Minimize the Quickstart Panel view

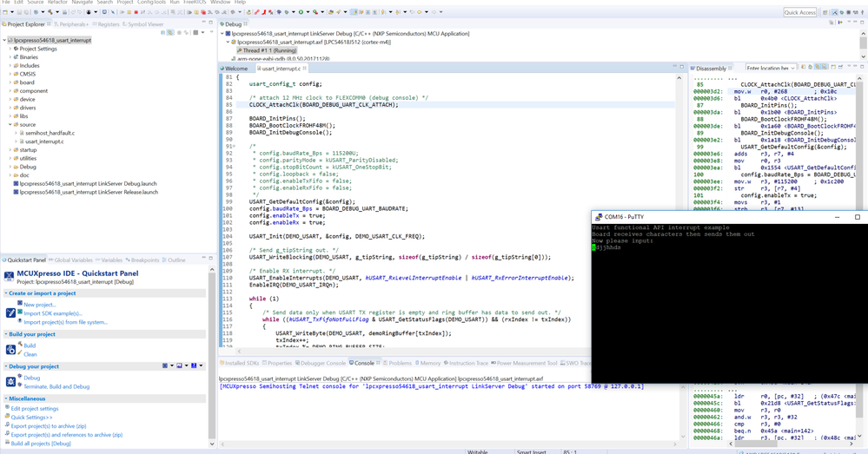(x=203, y=258)
